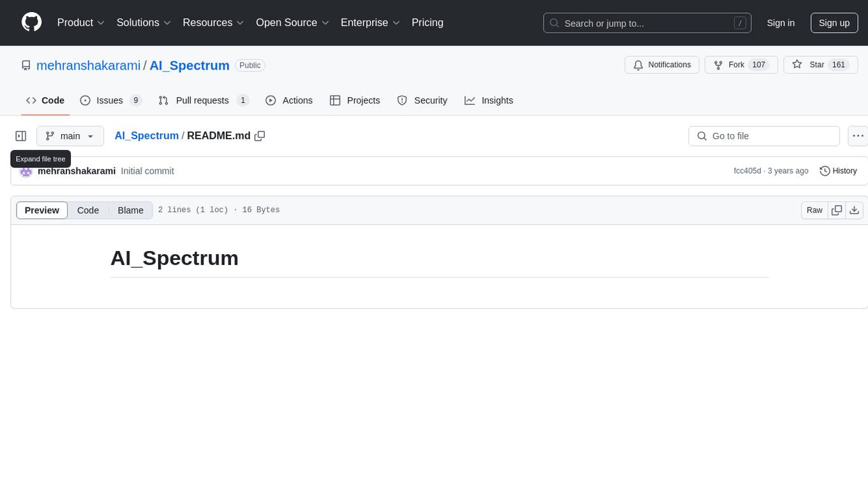
Task: Click the Notifications bell button
Action: coord(662,65)
